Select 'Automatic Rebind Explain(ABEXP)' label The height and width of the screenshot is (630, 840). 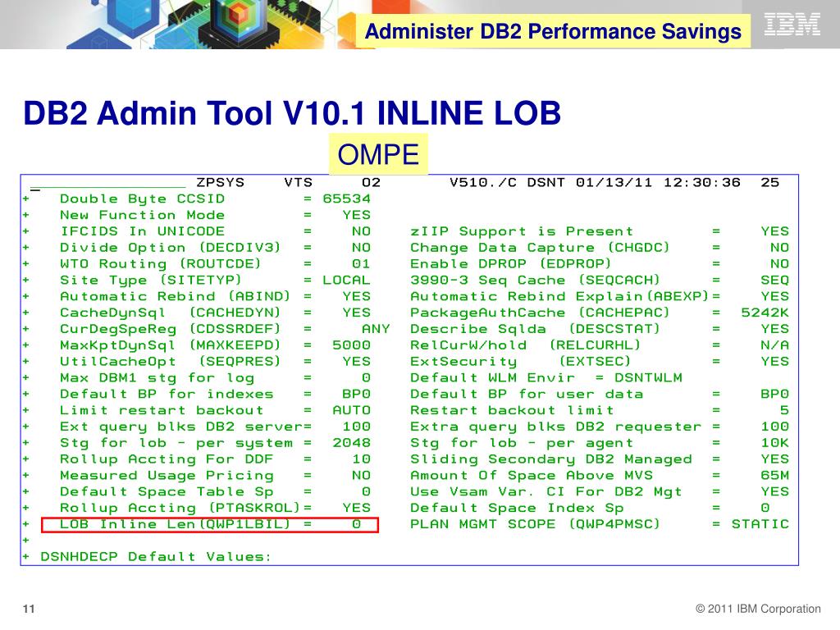559,296
